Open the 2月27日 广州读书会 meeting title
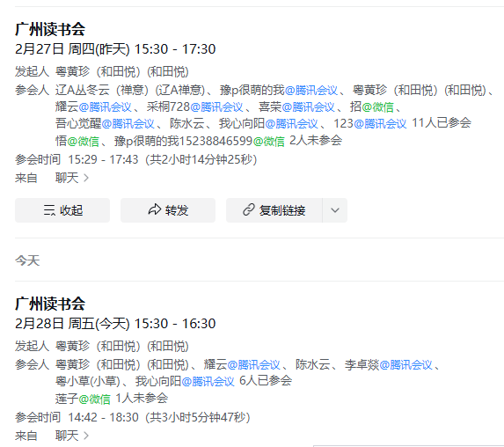504x447 pixels. click(50, 29)
